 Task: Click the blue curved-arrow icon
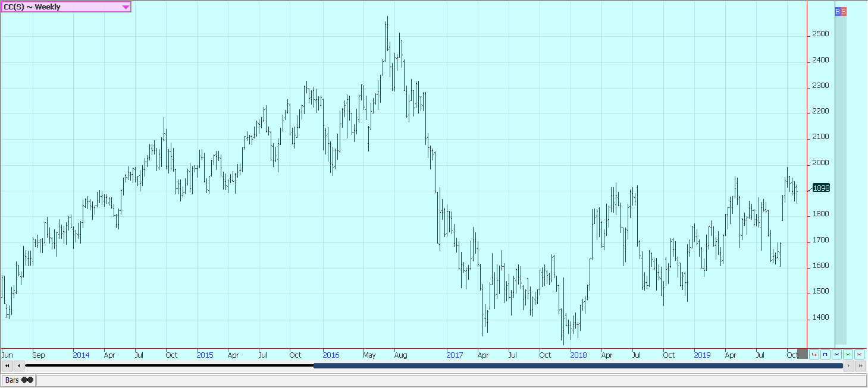click(825, 355)
